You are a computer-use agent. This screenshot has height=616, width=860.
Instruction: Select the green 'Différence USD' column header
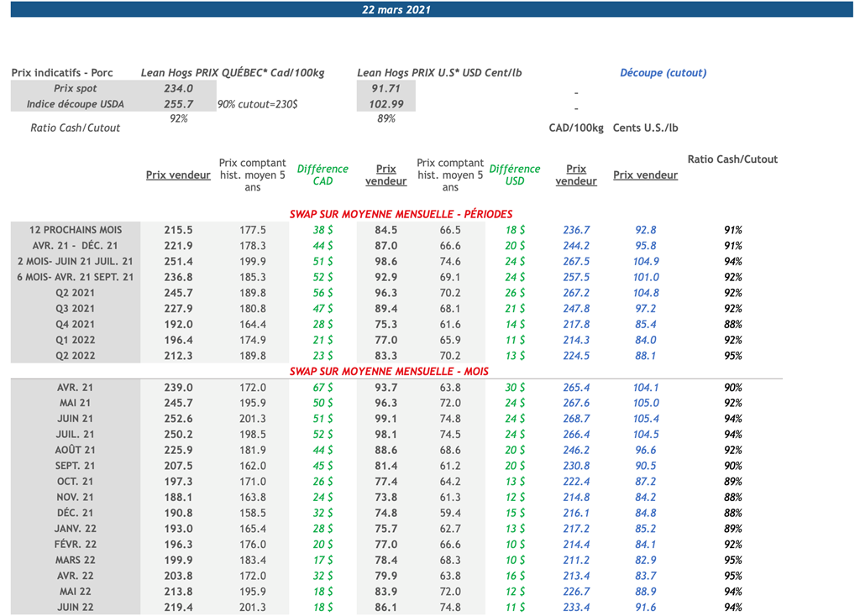click(514, 175)
